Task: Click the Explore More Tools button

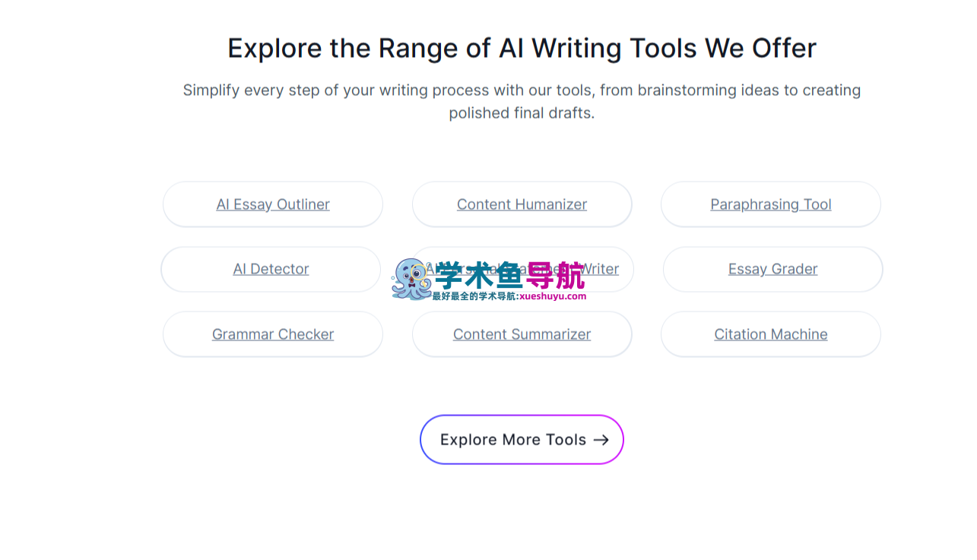Action: [x=522, y=439]
